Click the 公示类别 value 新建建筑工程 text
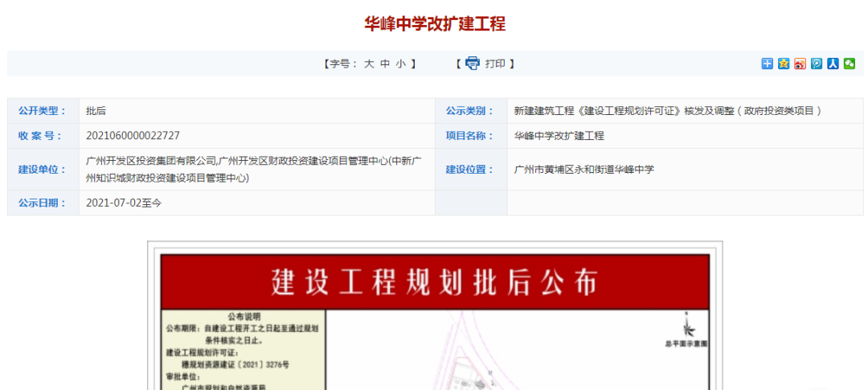 click(x=668, y=111)
